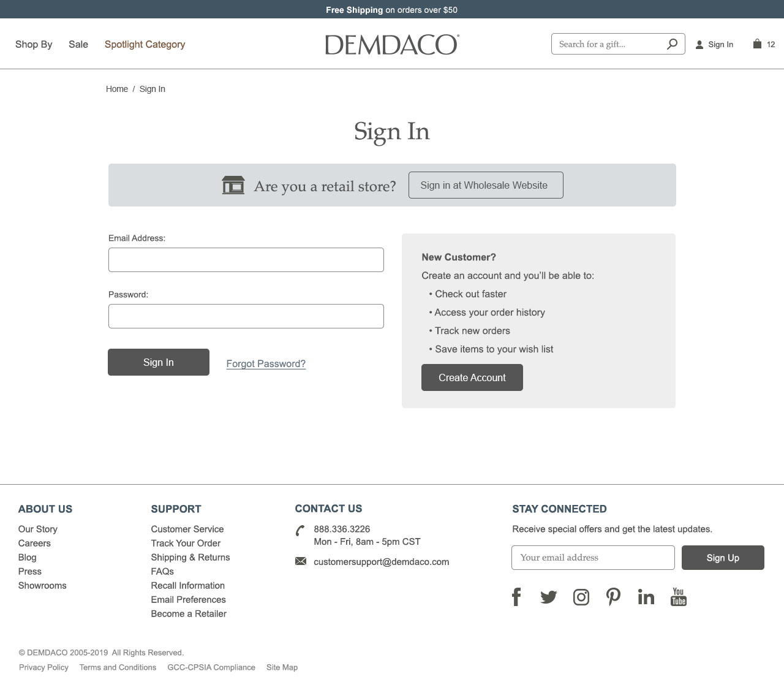Select Spotlight Category in navigation

(x=145, y=44)
